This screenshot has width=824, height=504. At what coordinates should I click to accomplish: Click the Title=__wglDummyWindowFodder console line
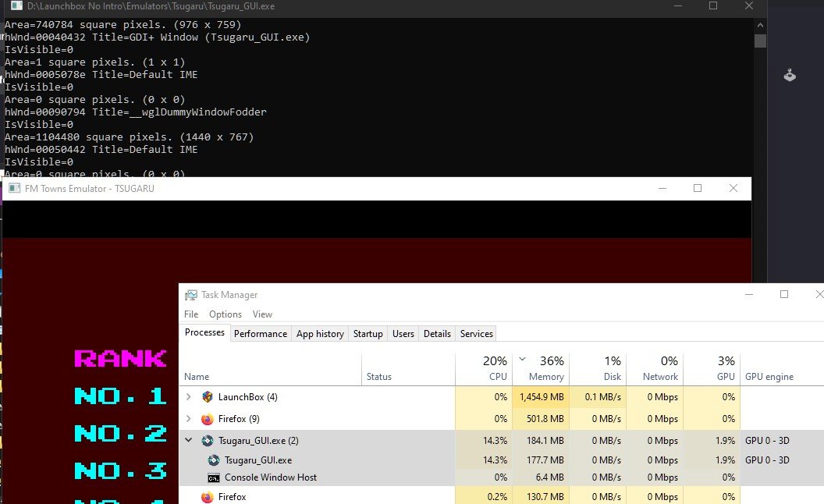pos(136,112)
